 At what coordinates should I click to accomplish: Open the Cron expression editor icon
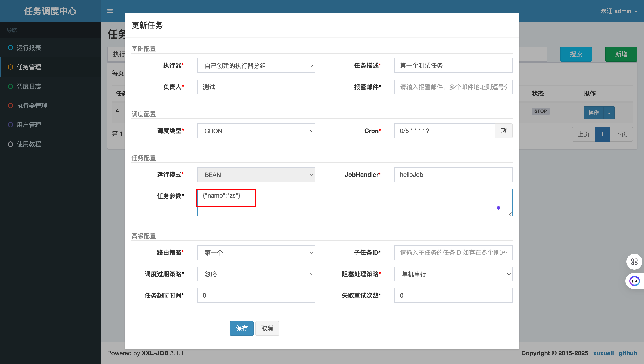(504, 131)
